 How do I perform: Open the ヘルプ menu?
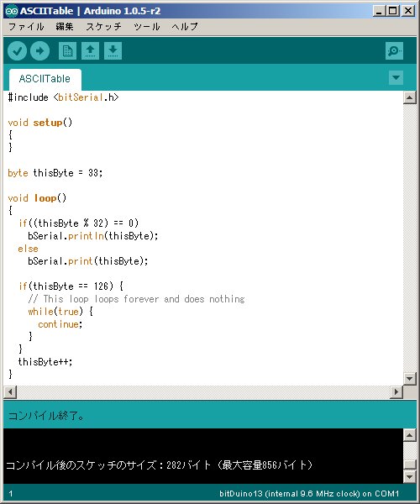[185, 27]
